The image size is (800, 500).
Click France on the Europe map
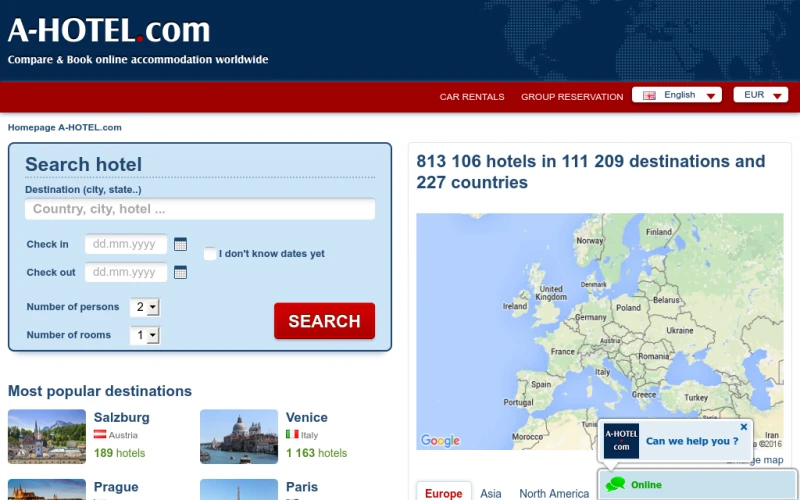click(x=562, y=352)
